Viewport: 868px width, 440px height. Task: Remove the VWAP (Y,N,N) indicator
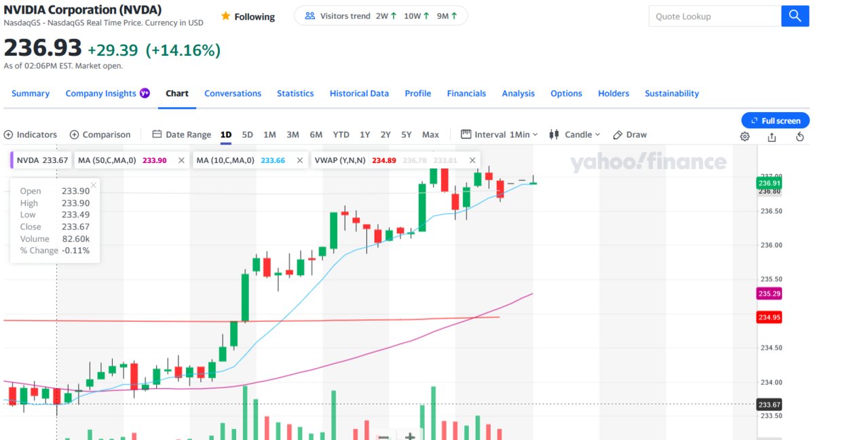[x=472, y=160]
